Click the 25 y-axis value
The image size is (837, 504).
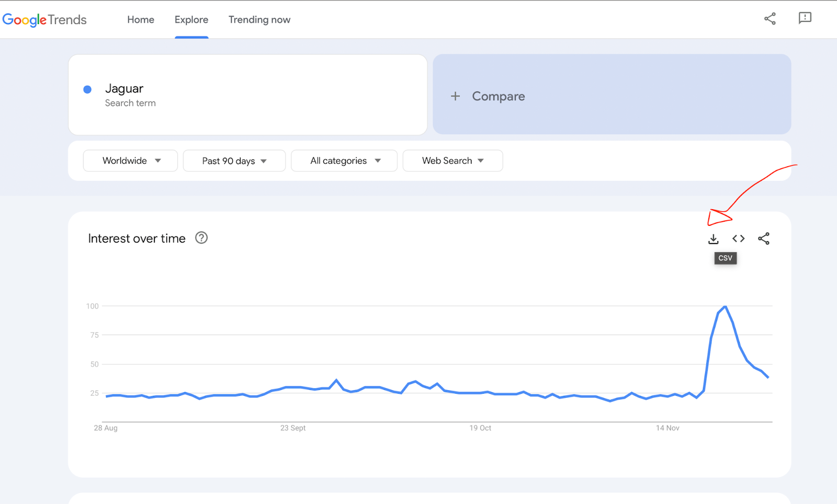(x=95, y=393)
